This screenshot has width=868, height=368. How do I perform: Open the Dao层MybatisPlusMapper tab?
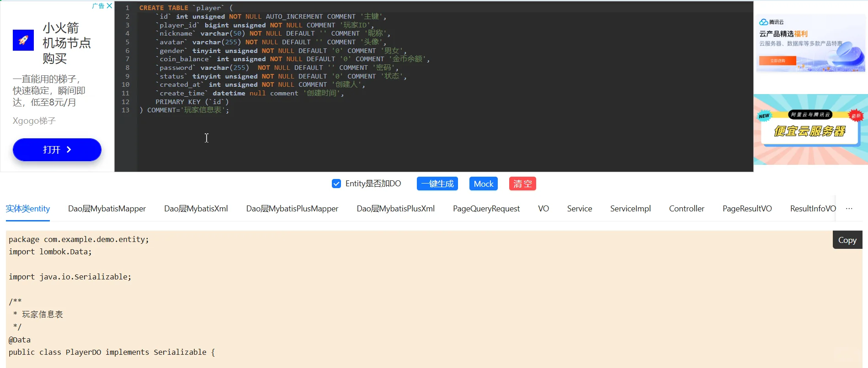[293, 209]
